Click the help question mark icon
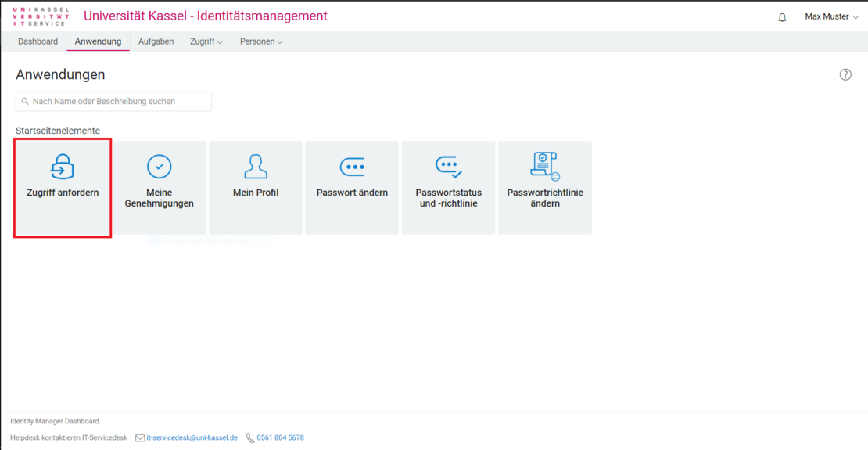Image resolution: width=868 pixels, height=450 pixels. (845, 75)
